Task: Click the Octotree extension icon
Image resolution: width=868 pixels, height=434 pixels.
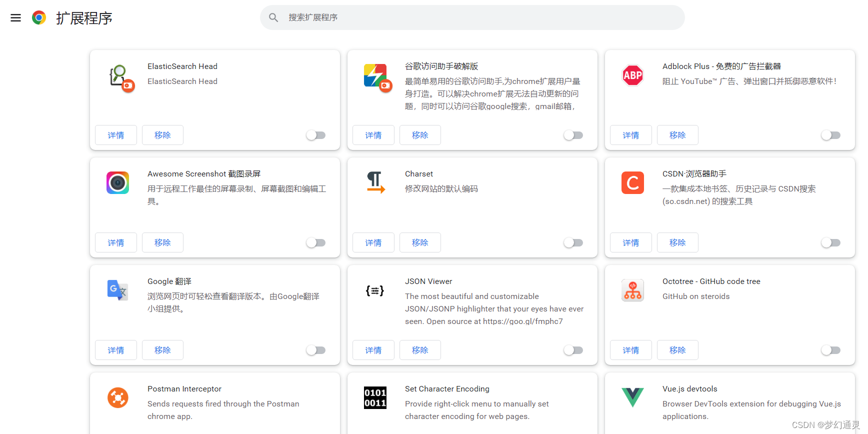Action: point(632,290)
